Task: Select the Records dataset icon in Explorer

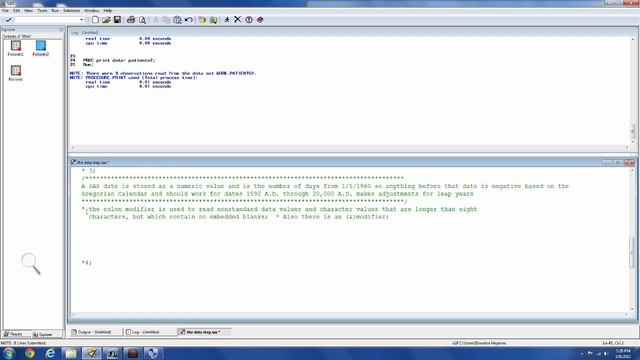Action: [x=16, y=73]
